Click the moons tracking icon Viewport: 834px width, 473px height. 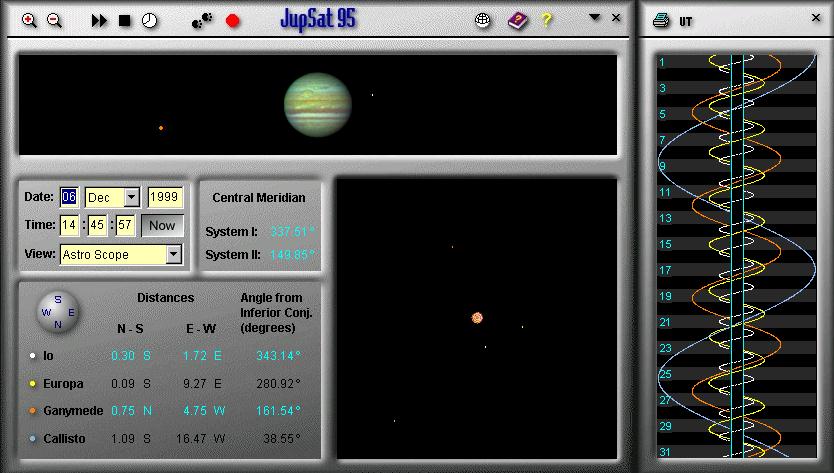(202, 21)
